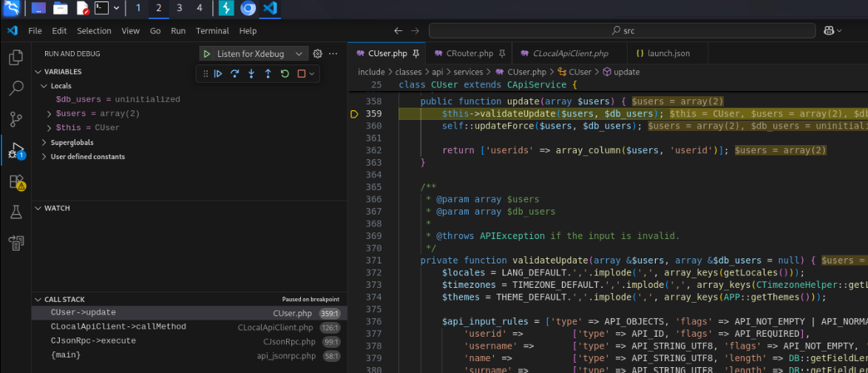The width and height of the screenshot is (868, 373).
Task: Expand the $users array variable
Action: [x=50, y=114]
